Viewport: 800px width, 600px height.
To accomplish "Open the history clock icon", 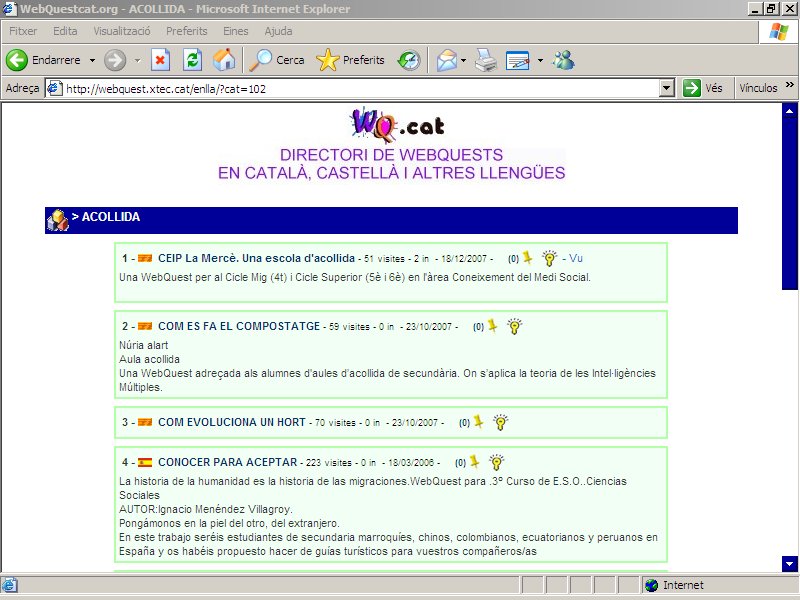I will (x=409, y=60).
